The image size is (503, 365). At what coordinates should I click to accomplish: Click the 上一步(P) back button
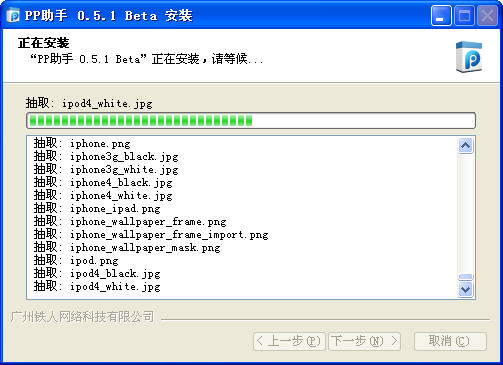coord(289,341)
